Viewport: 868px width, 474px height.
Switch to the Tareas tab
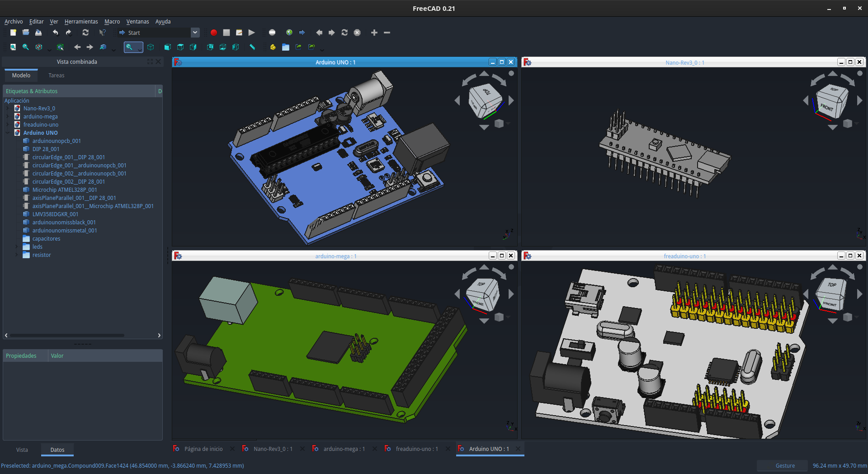tap(57, 76)
